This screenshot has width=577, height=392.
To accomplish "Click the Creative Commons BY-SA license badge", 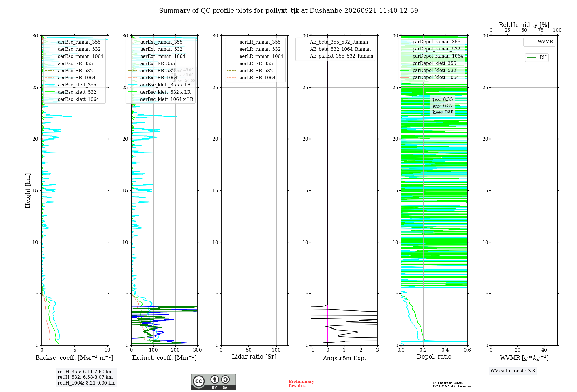I will pos(213,382).
